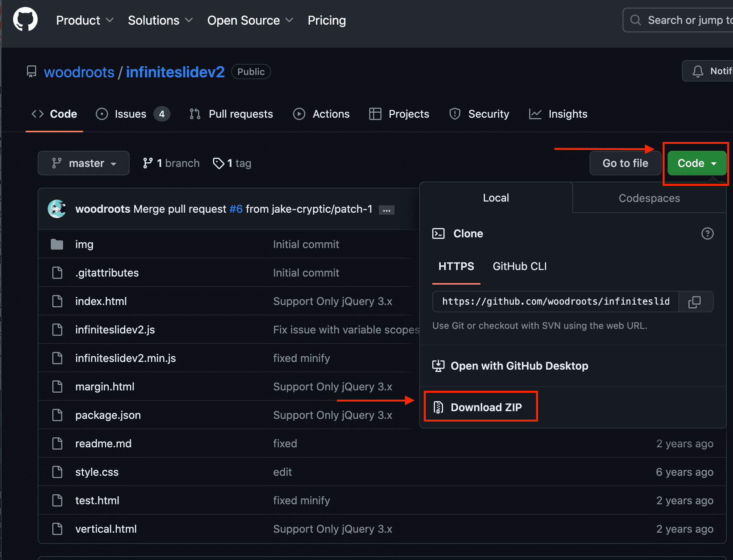
Task: Open the author name woodroots in commit row
Action: [x=103, y=209]
